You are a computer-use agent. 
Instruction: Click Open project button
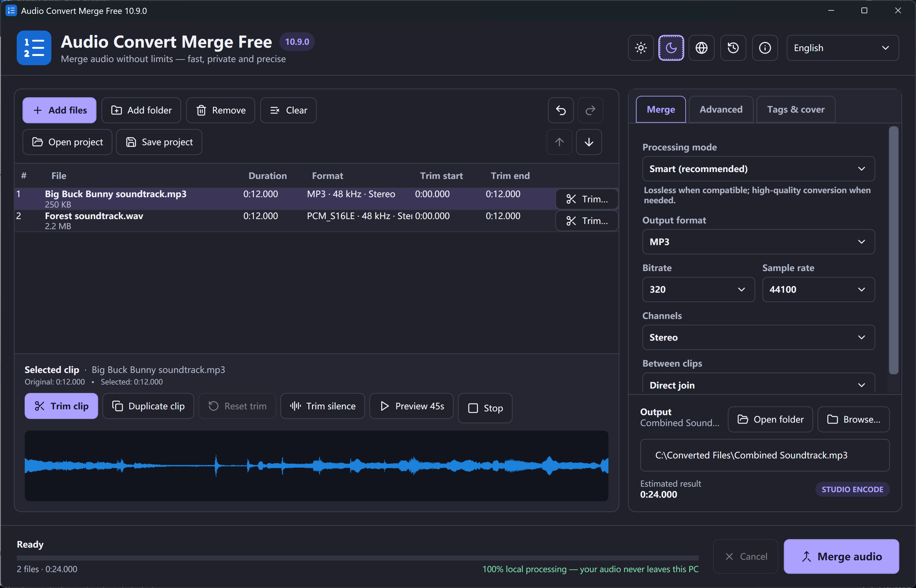(67, 142)
